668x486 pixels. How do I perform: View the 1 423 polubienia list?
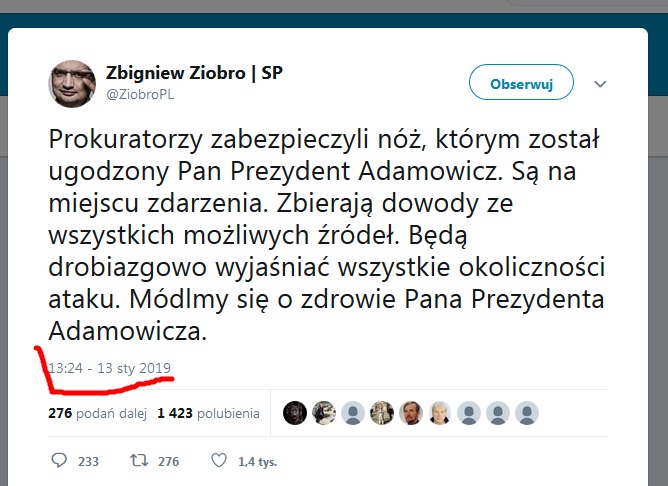point(208,413)
